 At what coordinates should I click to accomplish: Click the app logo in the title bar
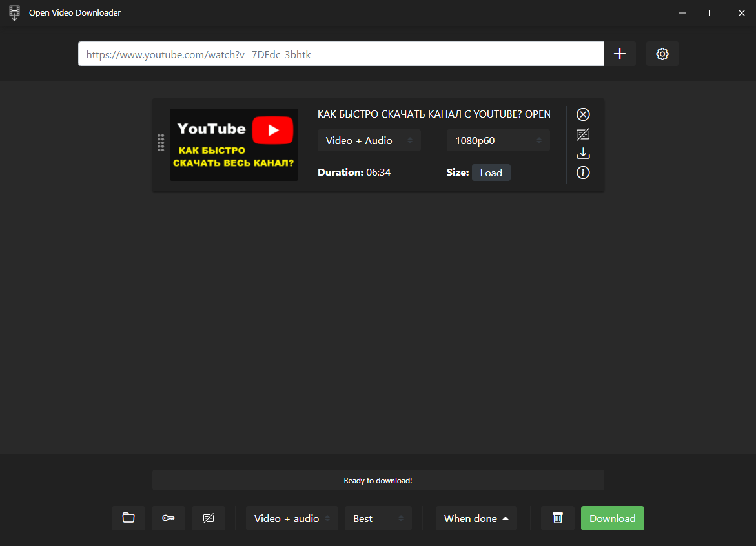point(14,12)
